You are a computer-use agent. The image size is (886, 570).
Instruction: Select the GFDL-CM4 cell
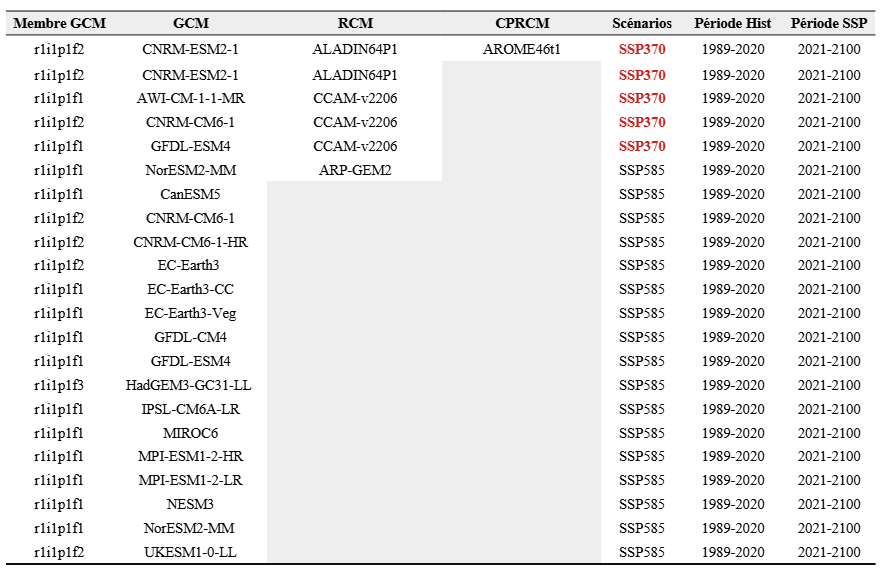[190, 337]
